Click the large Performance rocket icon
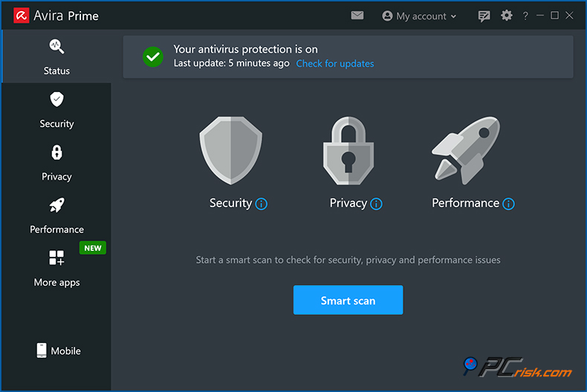Viewport: 587px width, 392px height. click(466, 151)
